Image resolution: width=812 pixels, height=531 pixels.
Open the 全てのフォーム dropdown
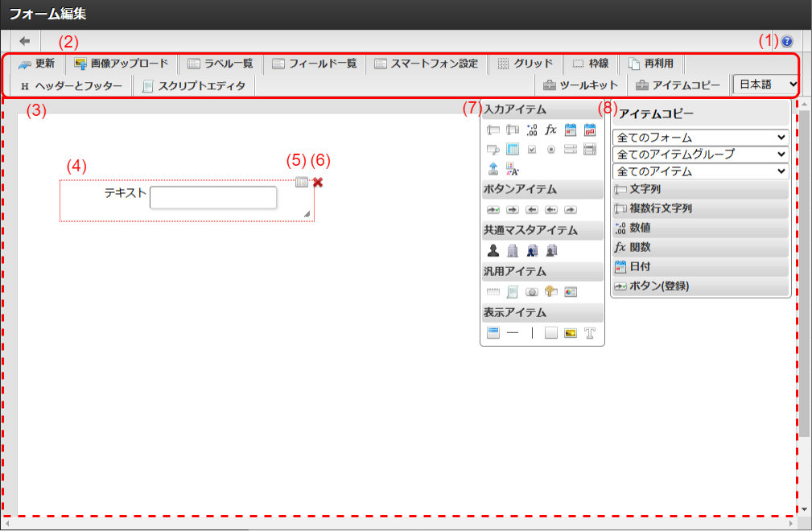[x=699, y=137]
